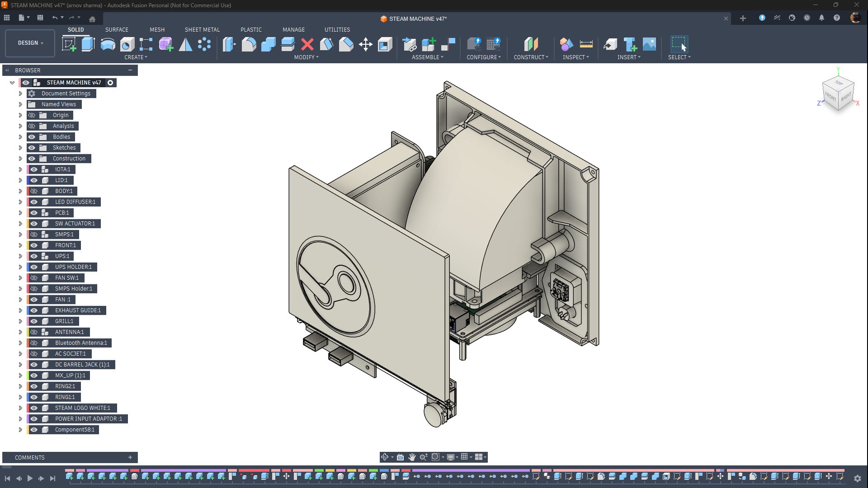Viewport: 868px width, 488px height.
Task: Select the Create Sketch tool
Action: pyautogui.click(x=69, y=44)
